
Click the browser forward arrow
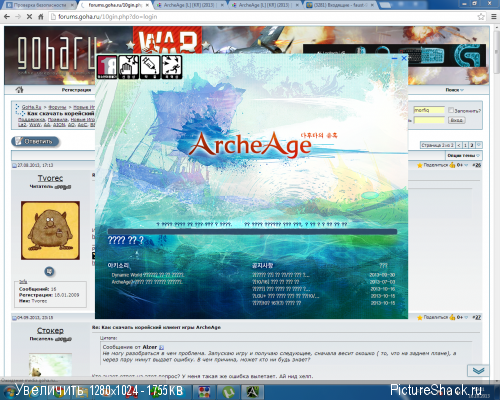pyautogui.click(x=18, y=16)
